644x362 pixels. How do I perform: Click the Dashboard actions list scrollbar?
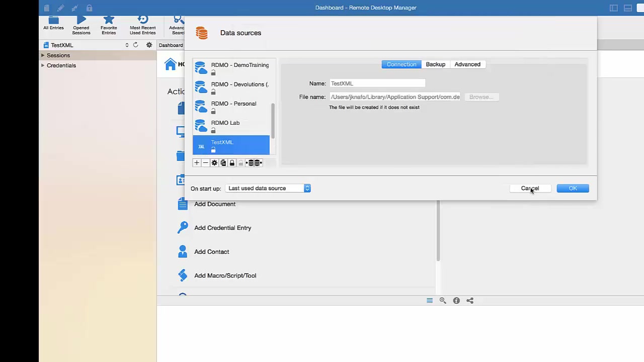(x=438, y=230)
